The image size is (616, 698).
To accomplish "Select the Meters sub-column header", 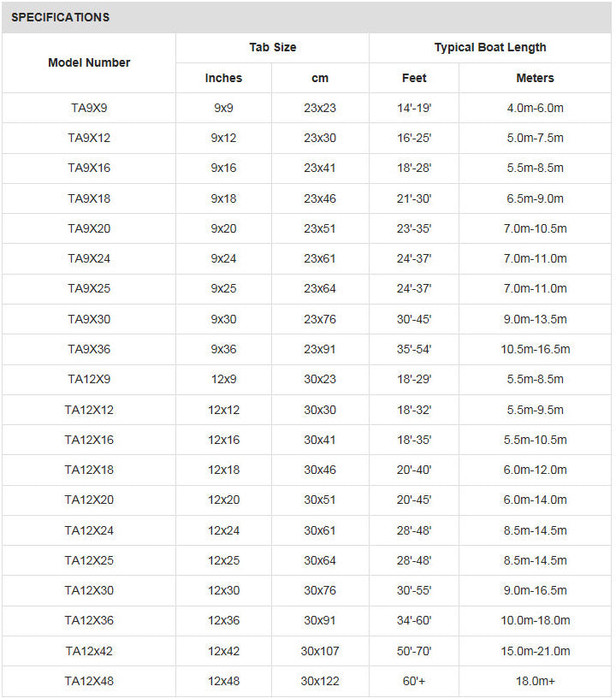I will pyautogui.click(x=535, y=78).
